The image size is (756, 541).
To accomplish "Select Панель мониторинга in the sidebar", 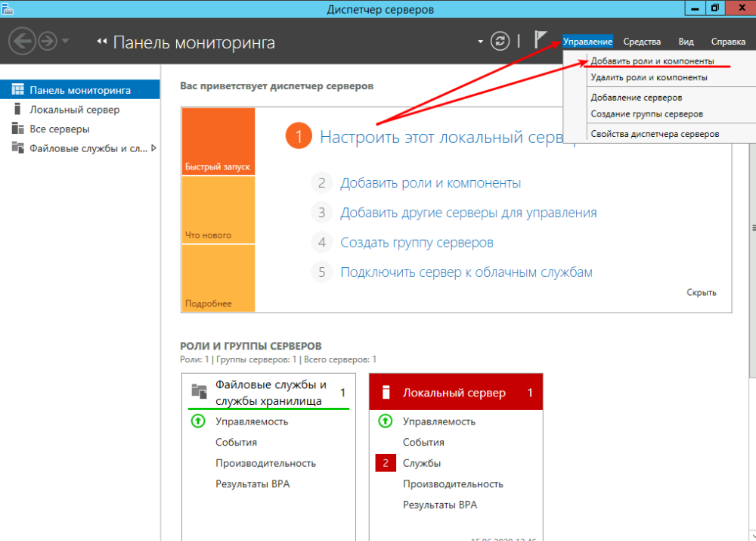I will tap(80, 90).
